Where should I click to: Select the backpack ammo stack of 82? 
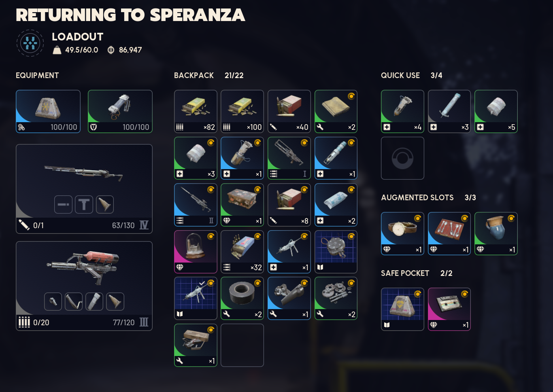point(196,111)
